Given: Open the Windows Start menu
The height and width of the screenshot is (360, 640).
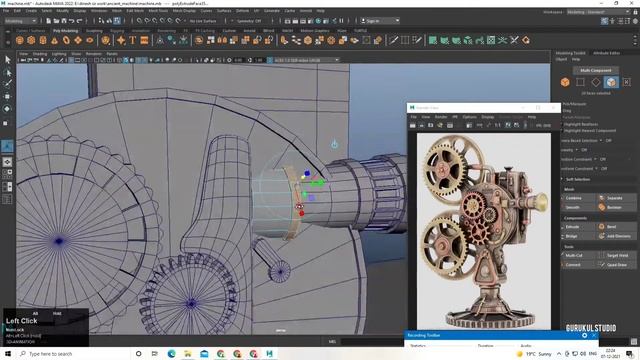Looking at the screenshot, I should (7, 353).
